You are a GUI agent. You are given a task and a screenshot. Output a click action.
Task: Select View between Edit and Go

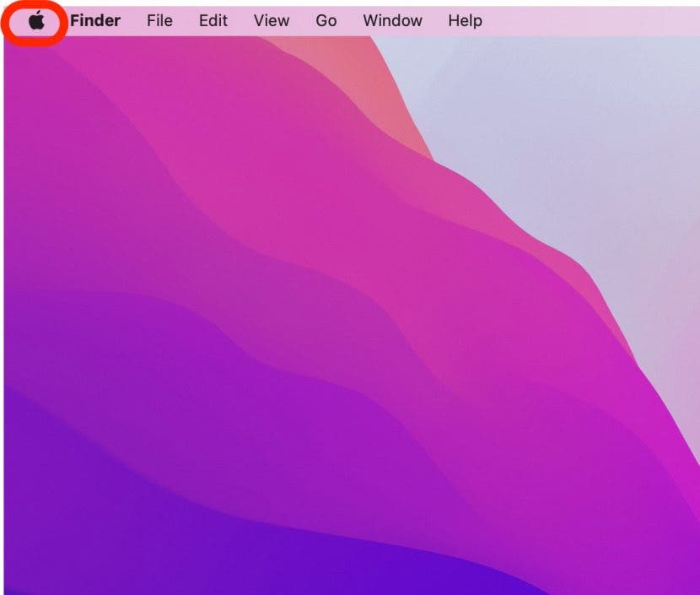[x=272, y=21]
